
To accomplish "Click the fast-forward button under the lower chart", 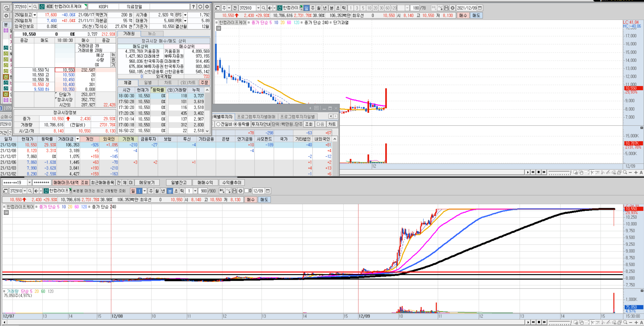I will [544, 322].
